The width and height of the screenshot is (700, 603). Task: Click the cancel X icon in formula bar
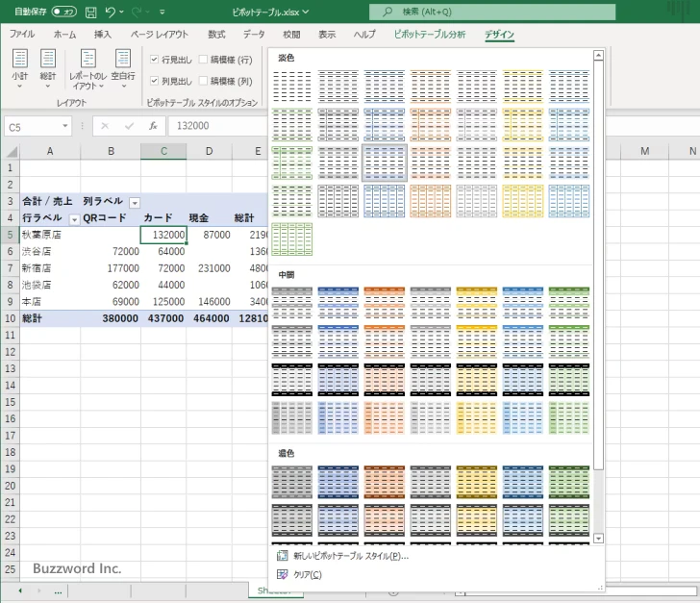pyautogui.click(x=105, y=126)
